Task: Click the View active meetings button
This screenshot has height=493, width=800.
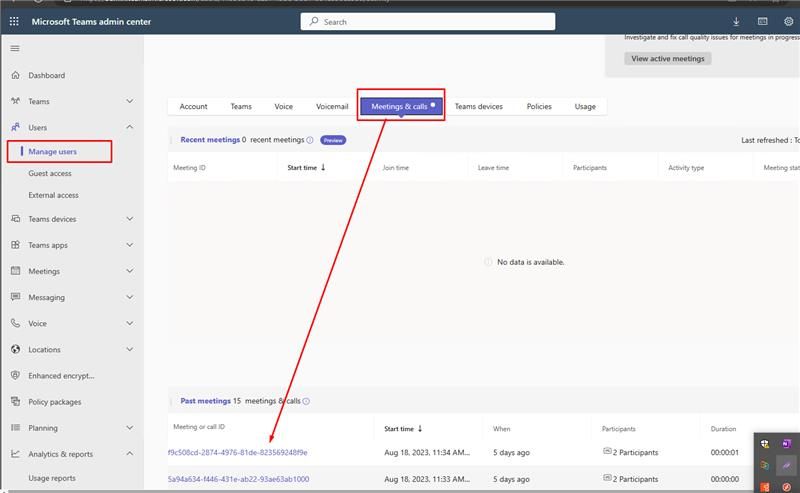Action: point(668,59)
